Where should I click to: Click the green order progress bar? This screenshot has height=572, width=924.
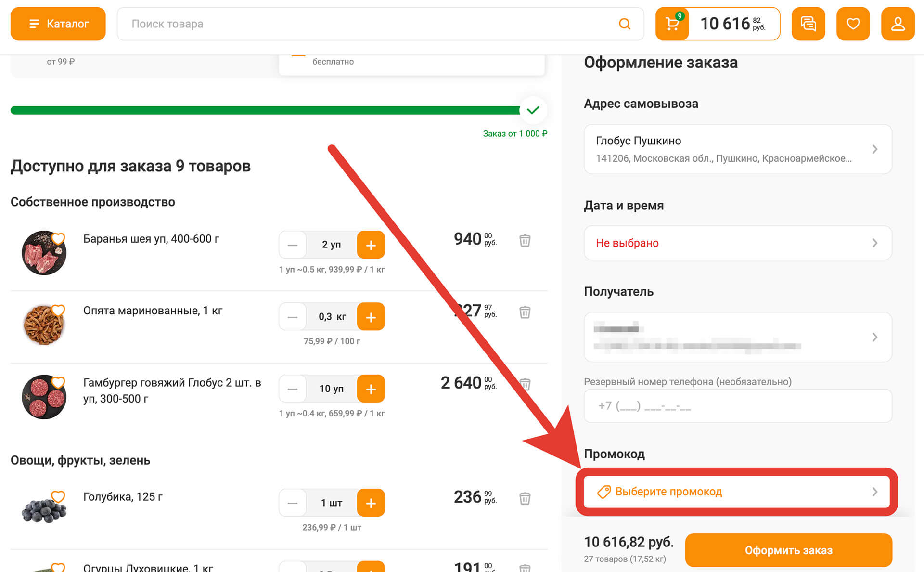point(265,110)
